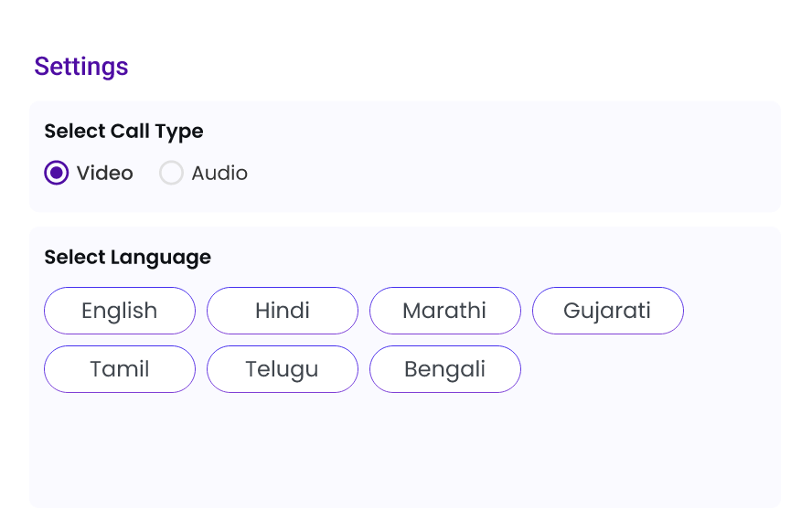Choose English as the language
This screenshot has width=812, height=530.
[x=120, y=311]
